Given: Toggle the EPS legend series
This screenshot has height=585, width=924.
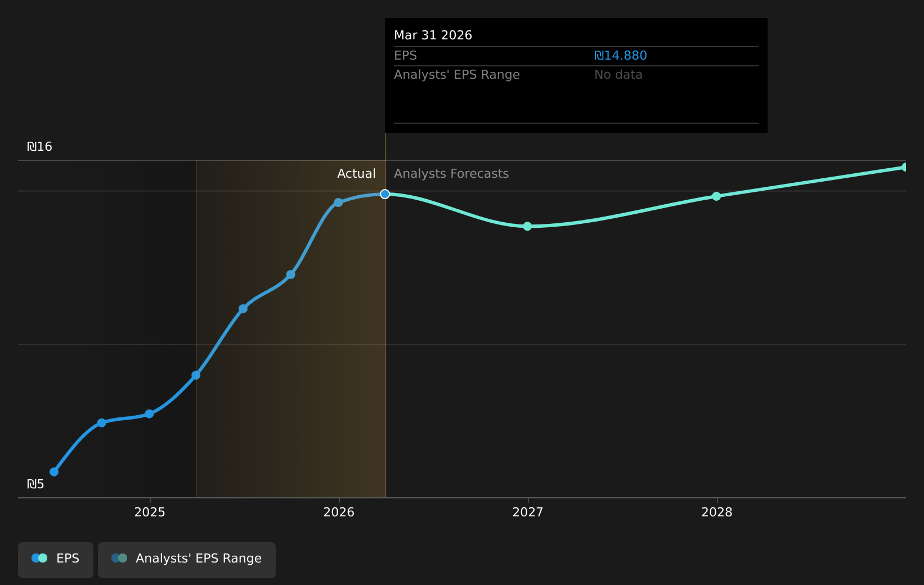Looking at the screenshot, I should 56,560.
